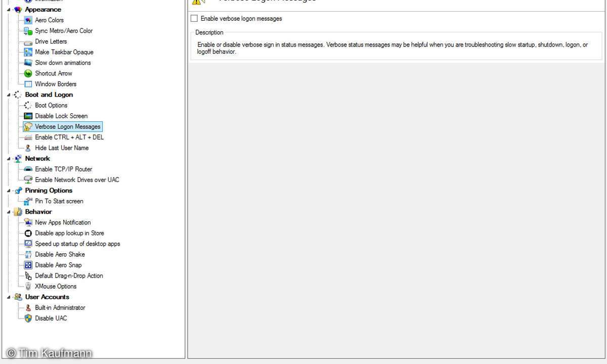Image resolution: width=607 pixels, height=364 pixels.
Task: Click the green Shortcut Arrow icon
Action: click(x=28, y=73)
